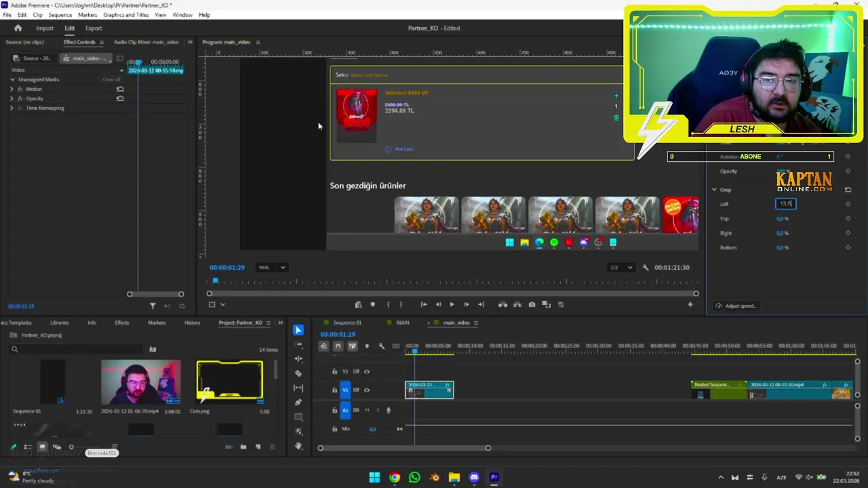
Task: Select the Selection tool arrow
Action: (298, 330)
